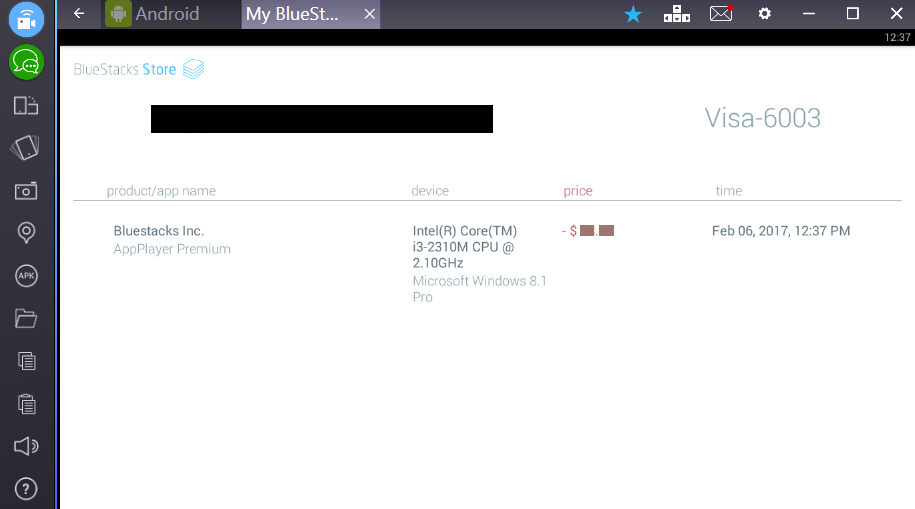915x509 pixels.
Task: Open the keyboard controls WASD icon
Action: (x=677, y=13)
